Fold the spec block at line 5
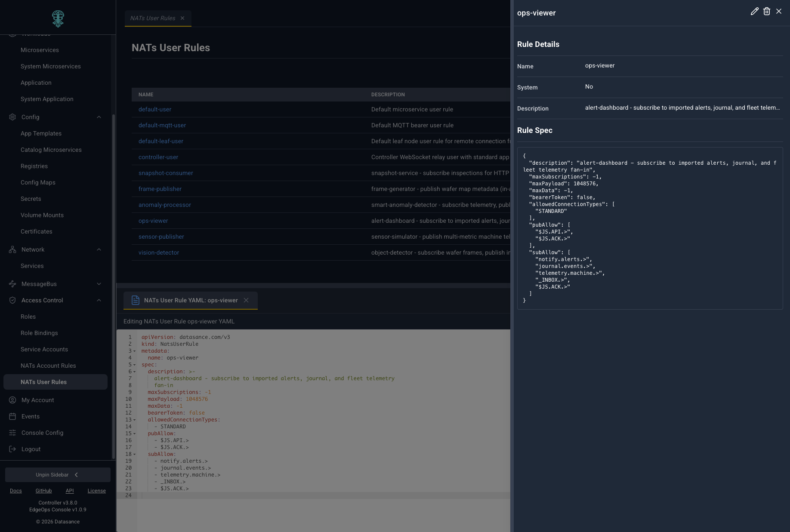 tap(135, 365)
